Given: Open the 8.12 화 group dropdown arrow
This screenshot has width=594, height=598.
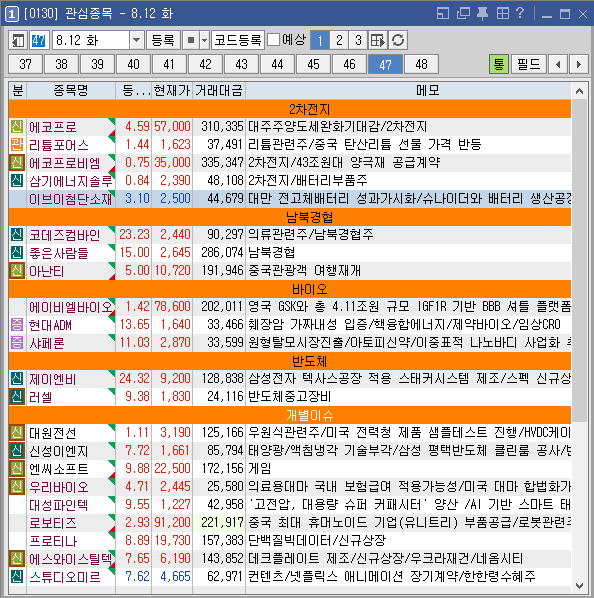Looking at the screenshot, I should pos(136,40).
